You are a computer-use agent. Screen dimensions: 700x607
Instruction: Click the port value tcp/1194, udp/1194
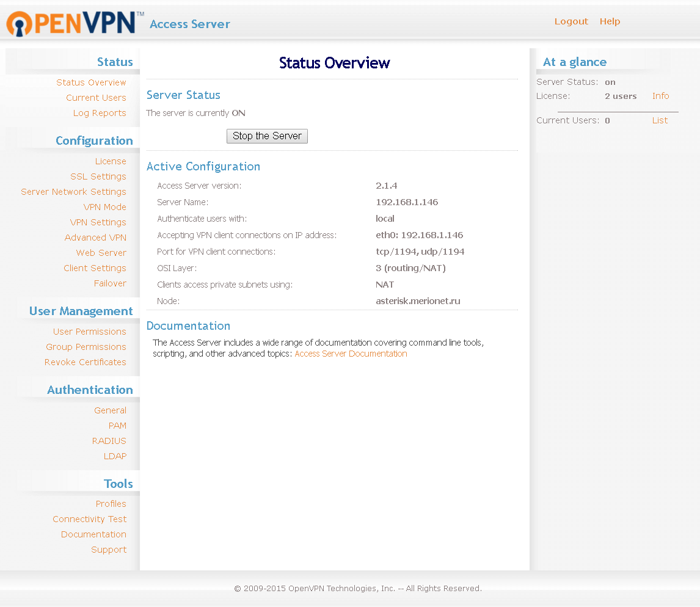[420, 252]
